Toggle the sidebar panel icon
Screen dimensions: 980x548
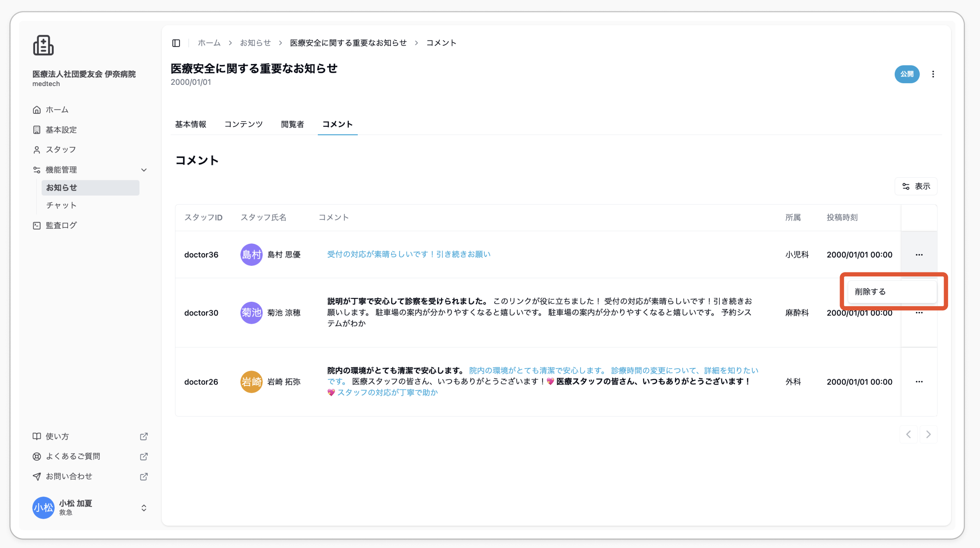pyautogui.click(x=176, y=43)
